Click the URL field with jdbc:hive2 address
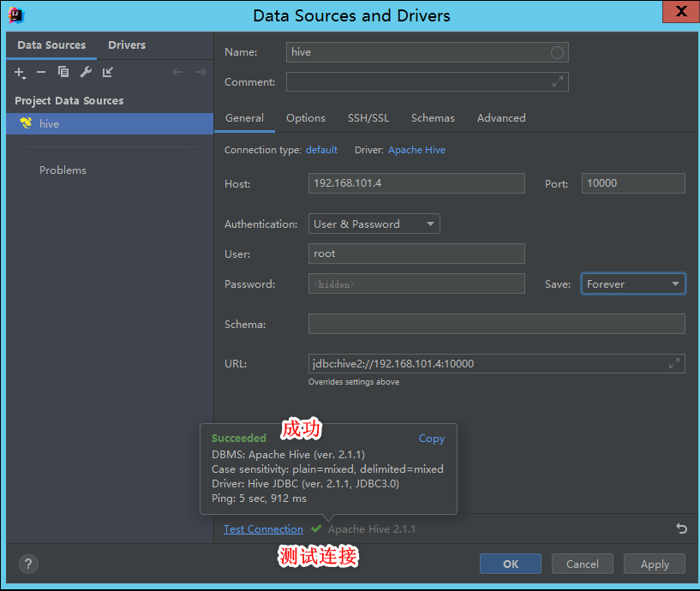The image size is (700, 591). 496,363
